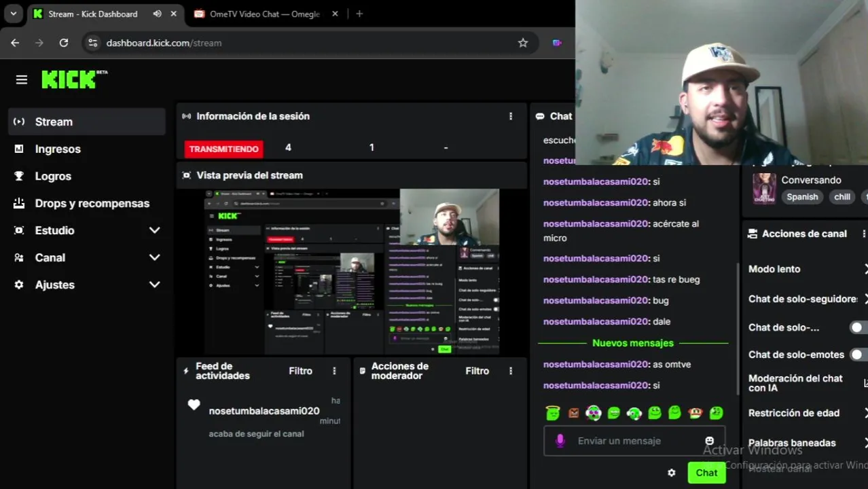868x489 pixels.
Task: Mute the Kick Dashboard tab via speaker icon
Action: pos(158,14)
